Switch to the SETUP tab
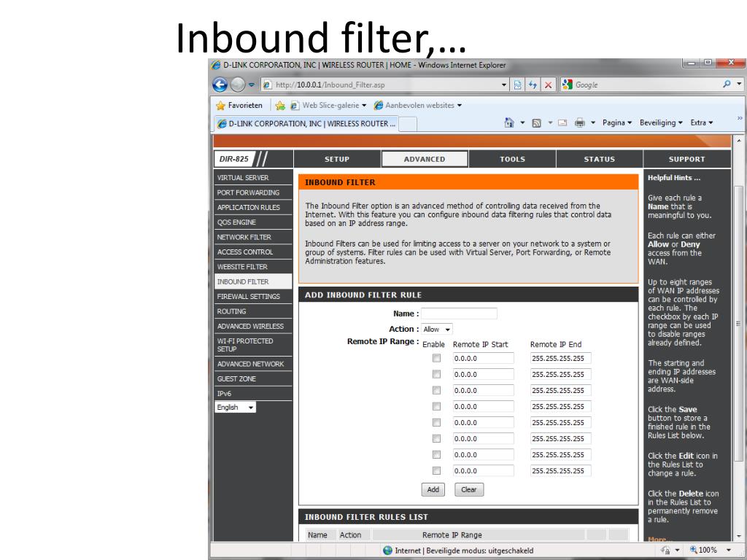The width and height of the screenshot is (747, 560). pos(337,159)
